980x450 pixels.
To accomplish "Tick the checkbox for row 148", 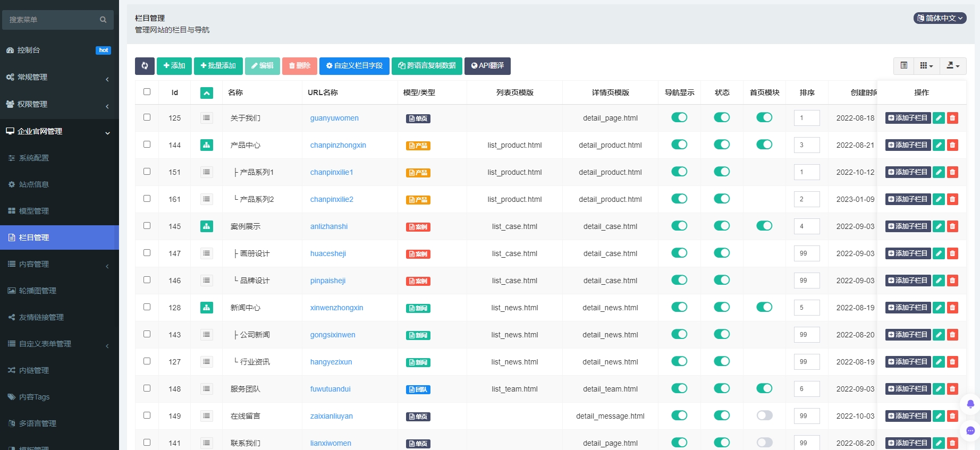I will (x=147, y=388).
